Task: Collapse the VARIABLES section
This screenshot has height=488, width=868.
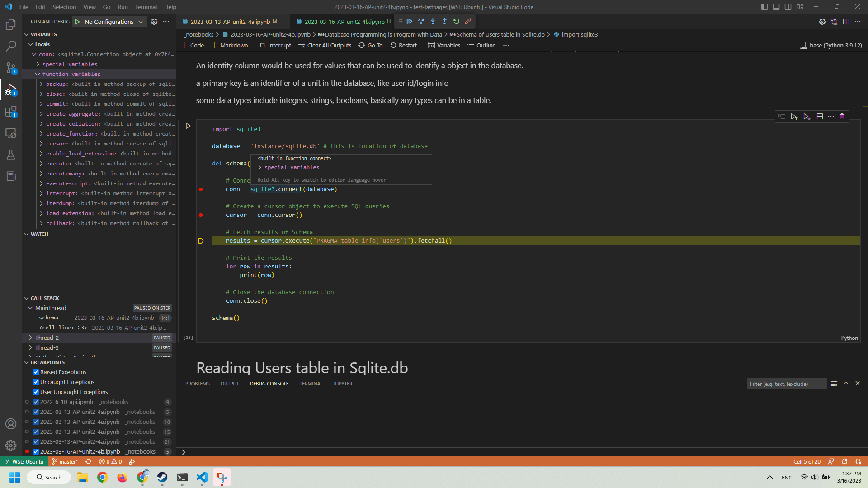Action: pyautogui.click(x=26, y=34)
